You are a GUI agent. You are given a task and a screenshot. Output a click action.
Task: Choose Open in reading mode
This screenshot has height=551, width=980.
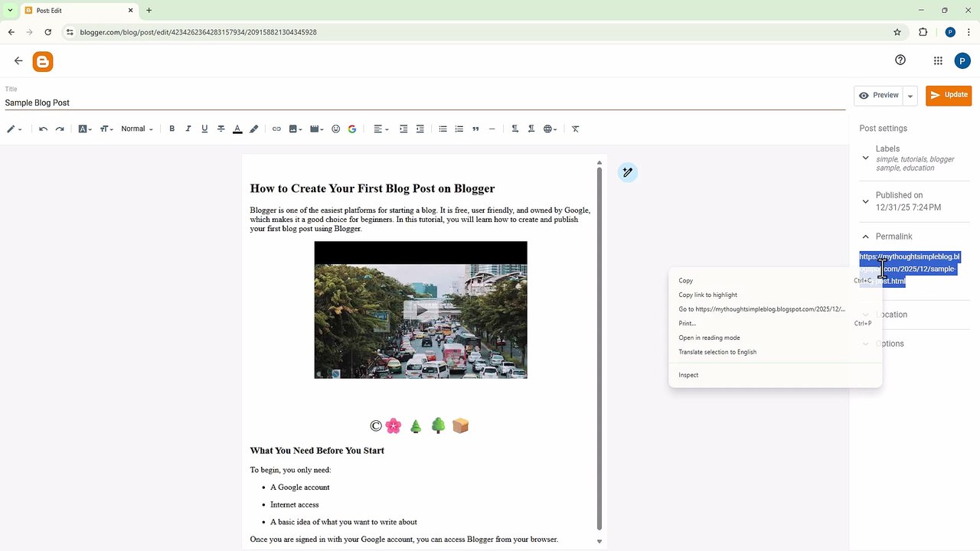pos(775,337)
